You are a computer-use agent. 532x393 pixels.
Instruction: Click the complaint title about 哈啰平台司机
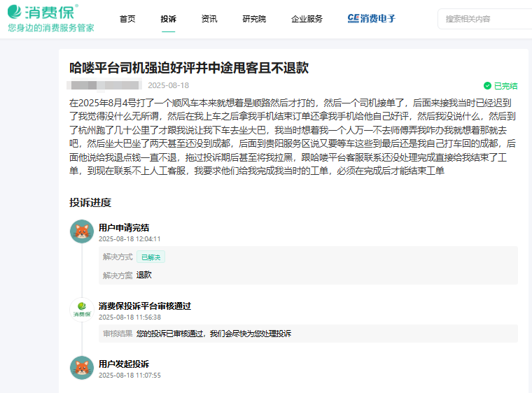(x=189, y=68)
